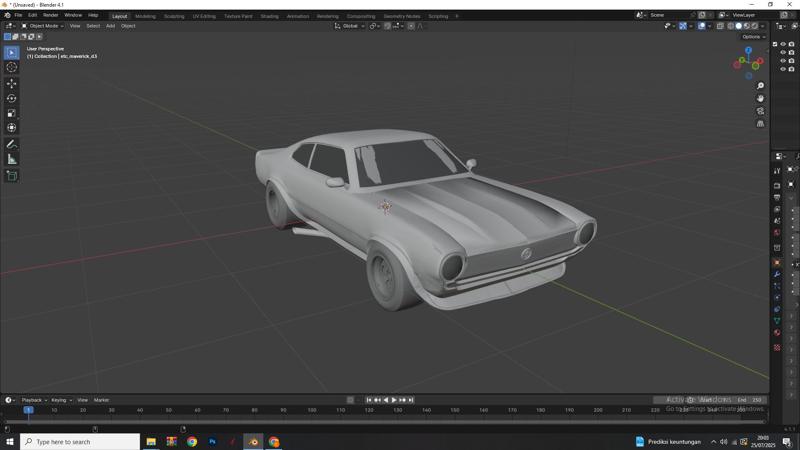Open the timeline Playback popover
800x450 pixels.
(33, 400)
